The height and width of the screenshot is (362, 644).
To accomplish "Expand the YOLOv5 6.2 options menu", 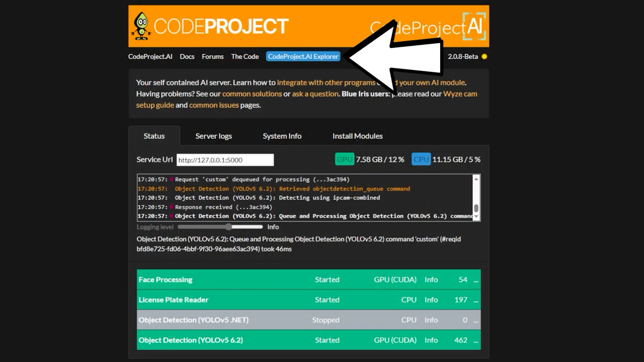I will point(475,340).
